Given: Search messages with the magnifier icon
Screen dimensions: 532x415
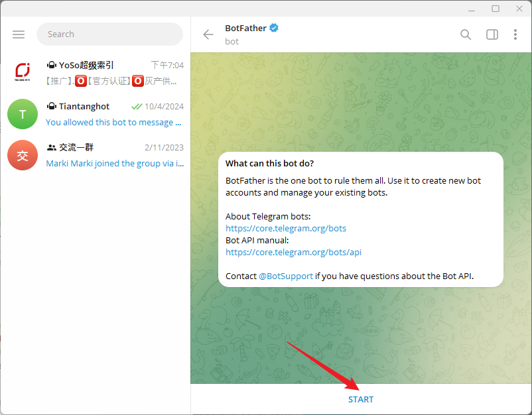Looking at the screenshot, I should point(466,34).
